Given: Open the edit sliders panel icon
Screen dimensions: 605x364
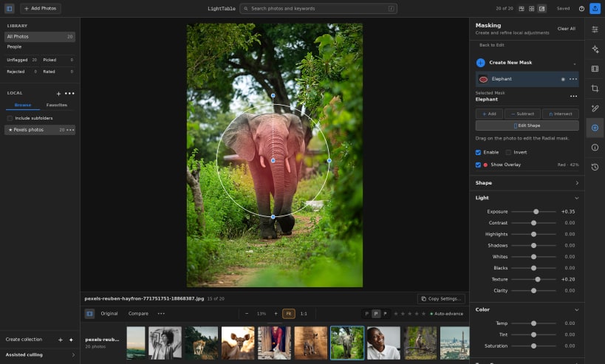Looking at the screenshot, I should tap(595, 30).
